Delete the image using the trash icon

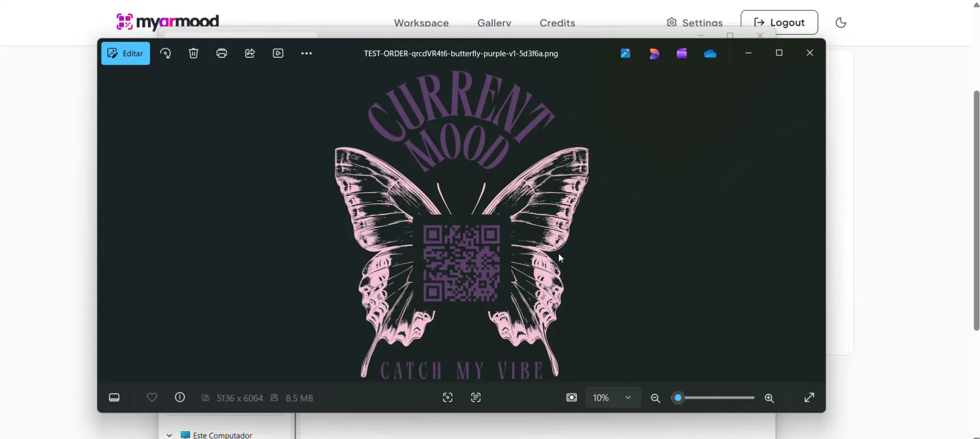[194, 53]
